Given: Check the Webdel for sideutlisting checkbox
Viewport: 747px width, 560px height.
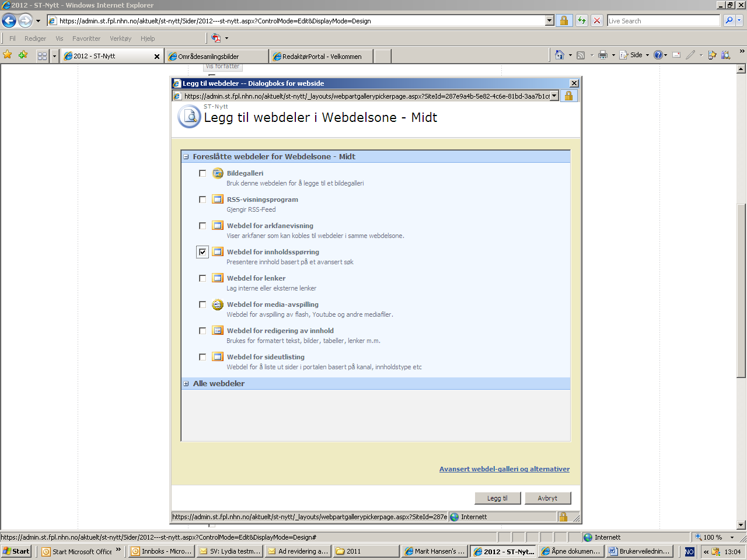Looking at the screenshot, I should (x=203, y=357).
